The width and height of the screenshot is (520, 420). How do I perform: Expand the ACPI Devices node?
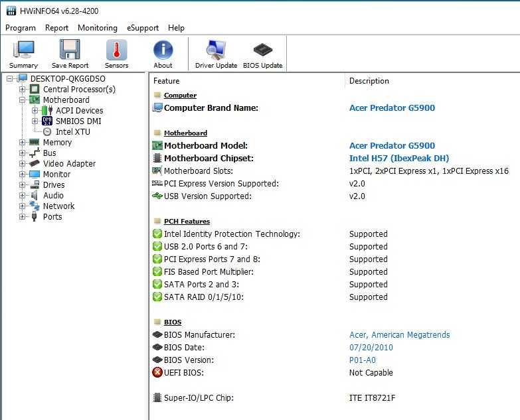[35, 111]
